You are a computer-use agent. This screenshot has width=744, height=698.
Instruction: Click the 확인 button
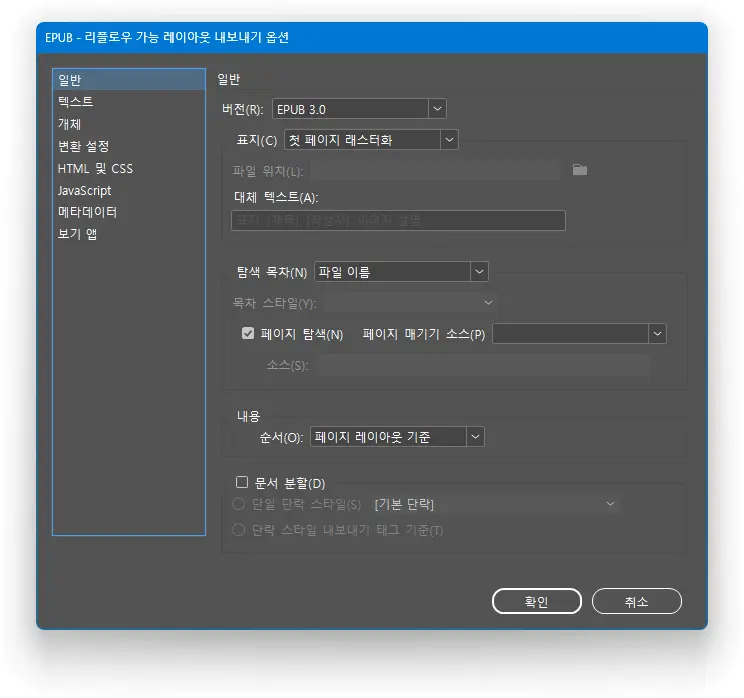click(537, 601)
